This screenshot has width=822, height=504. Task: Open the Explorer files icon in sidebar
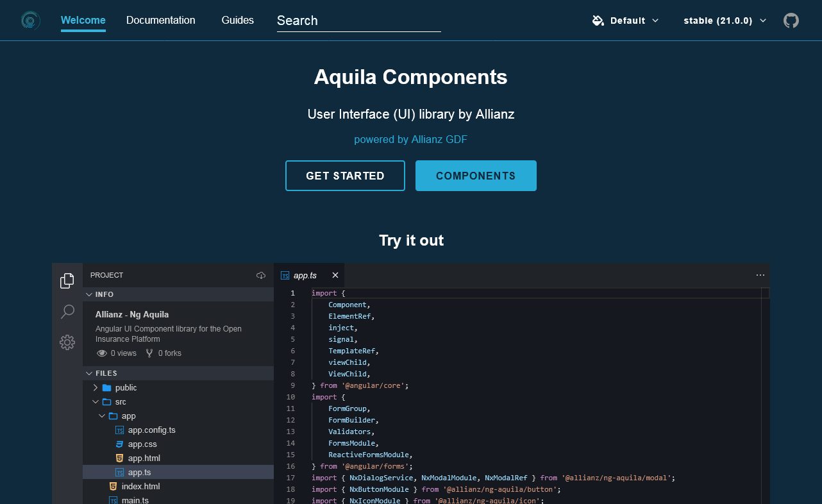67,281
